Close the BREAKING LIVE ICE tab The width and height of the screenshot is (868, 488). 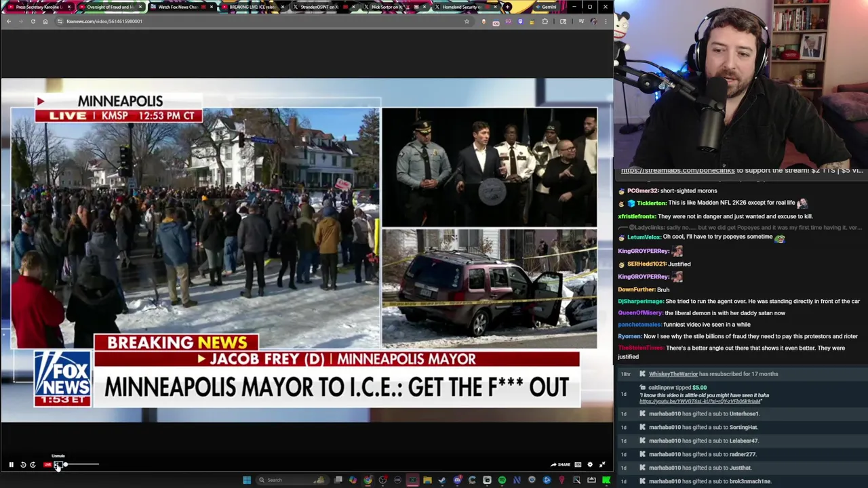282,7
